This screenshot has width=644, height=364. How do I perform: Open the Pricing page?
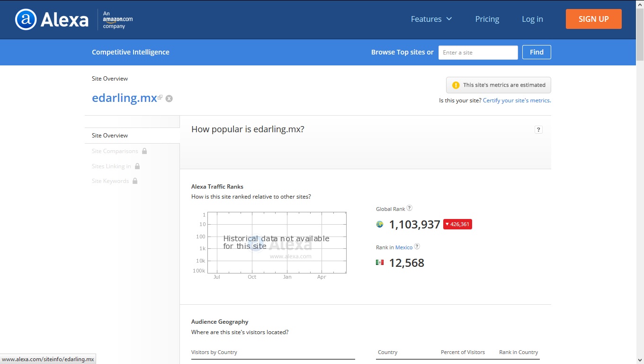coord(487,19)
